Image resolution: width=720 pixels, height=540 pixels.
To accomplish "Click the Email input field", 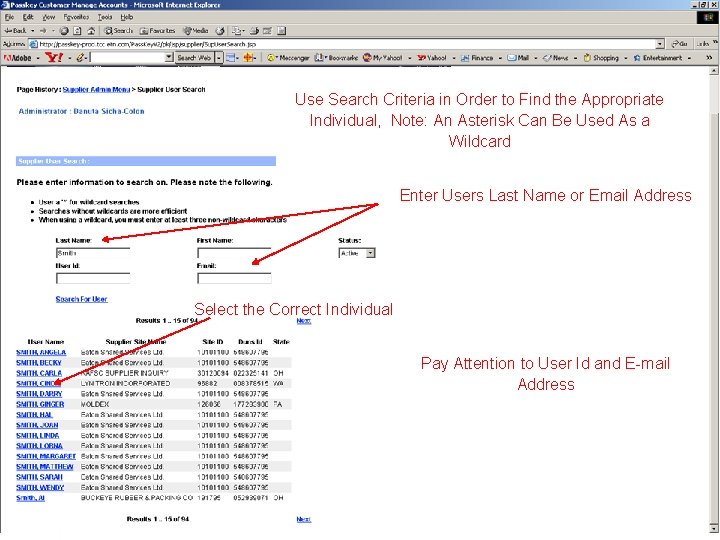I will 234,278.
